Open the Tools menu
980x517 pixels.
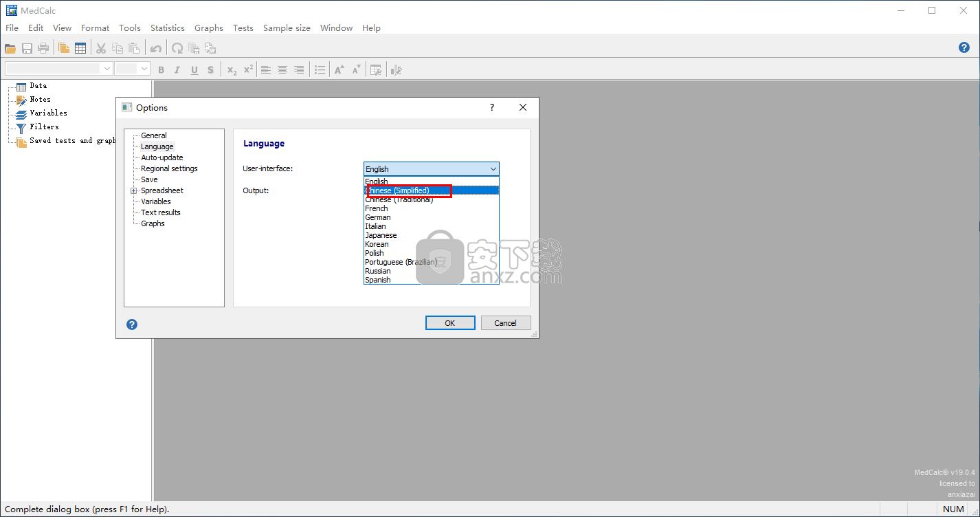click(x=130, y=28)
